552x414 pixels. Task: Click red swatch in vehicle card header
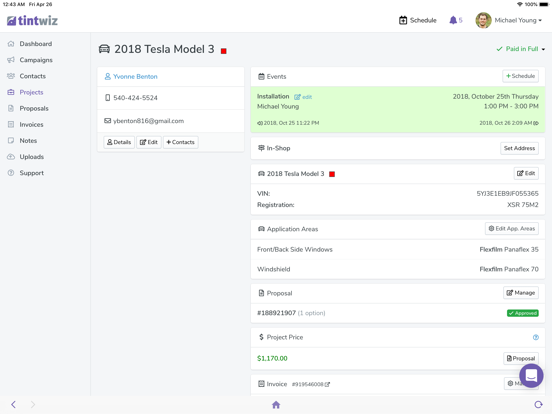click(332, 174)
